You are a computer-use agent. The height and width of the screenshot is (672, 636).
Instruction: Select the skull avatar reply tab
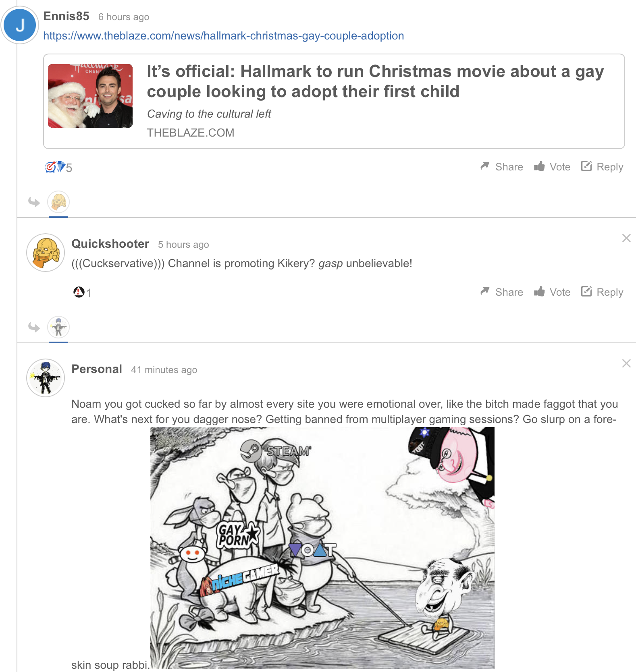(x=58, y=202)
